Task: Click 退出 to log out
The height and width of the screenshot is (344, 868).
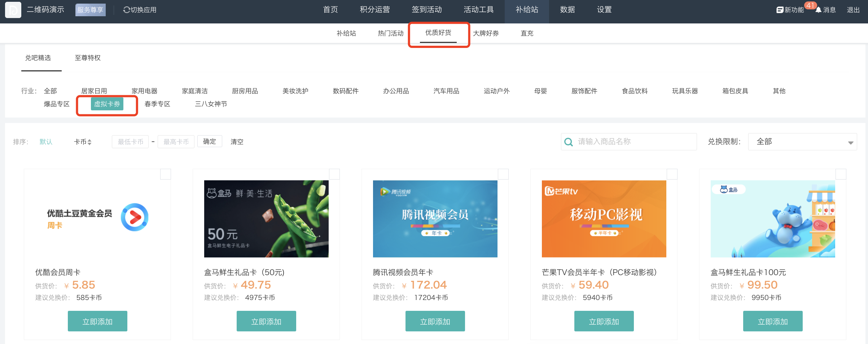Action: (x=853, y=10)
